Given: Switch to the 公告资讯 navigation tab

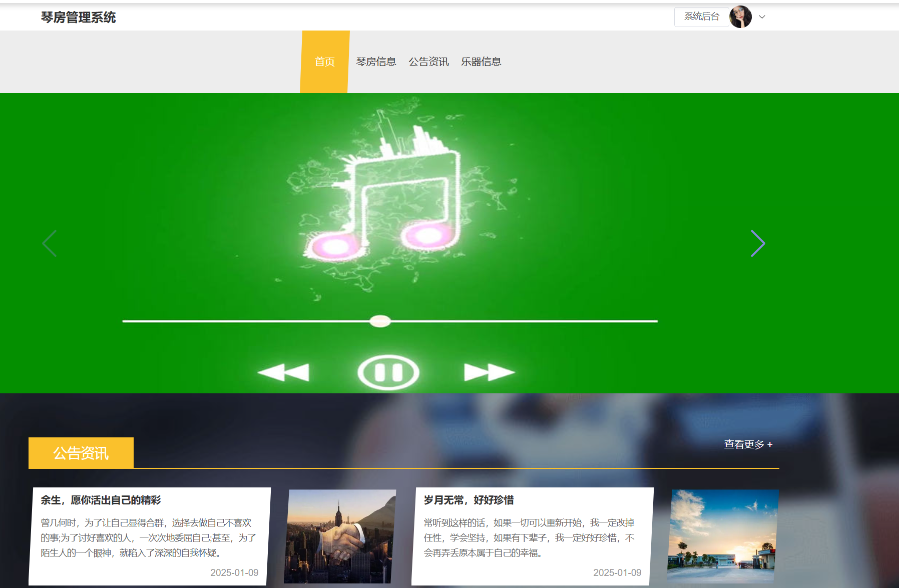Looking at the screenshot, I should [x=428, y=62].
